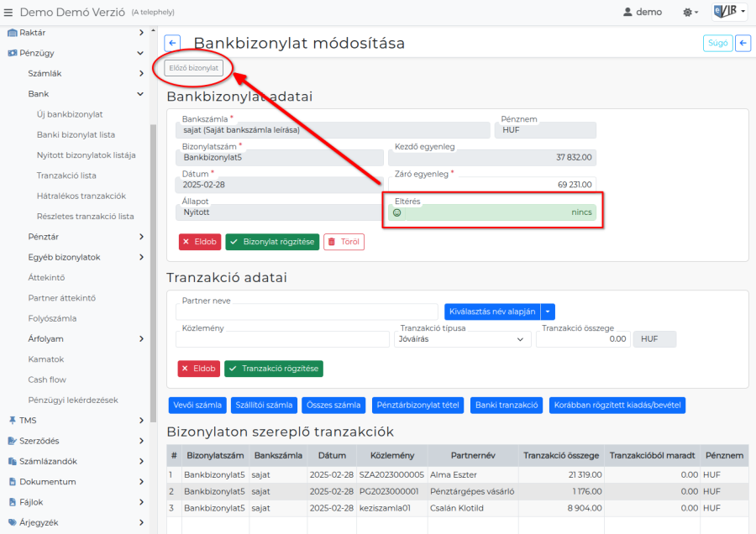Screen dimensions: 756x534
Task: Click the smiley icon in Eltérés field
Action: tap(396, 212)
